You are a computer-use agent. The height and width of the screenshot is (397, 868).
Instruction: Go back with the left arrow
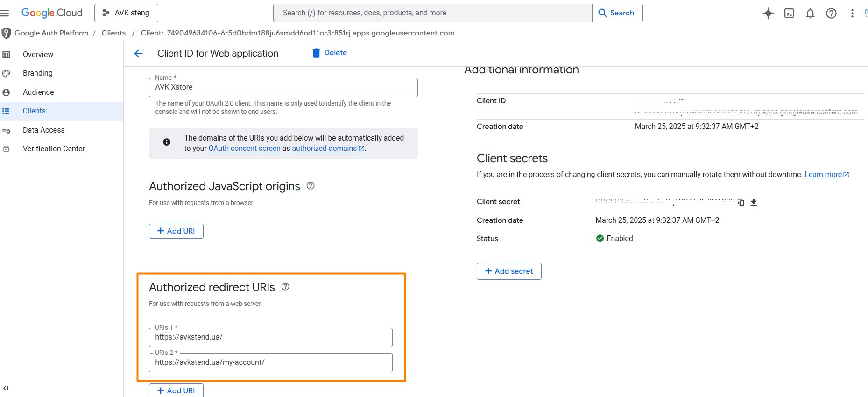(138, 54)
